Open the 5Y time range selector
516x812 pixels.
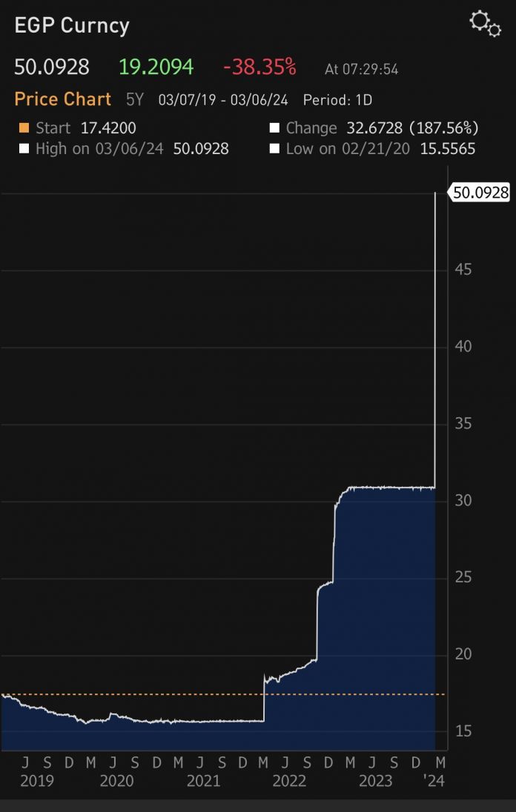134,100
